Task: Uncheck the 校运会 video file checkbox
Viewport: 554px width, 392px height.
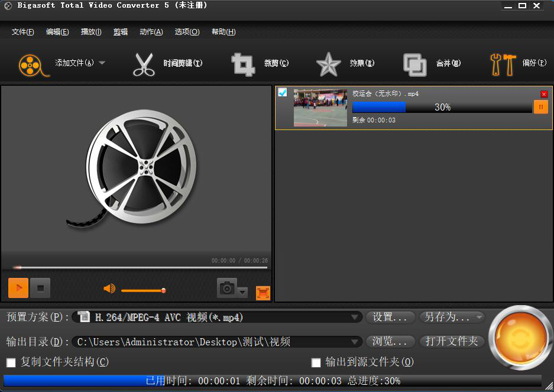Action: click(x=283, y=92)
